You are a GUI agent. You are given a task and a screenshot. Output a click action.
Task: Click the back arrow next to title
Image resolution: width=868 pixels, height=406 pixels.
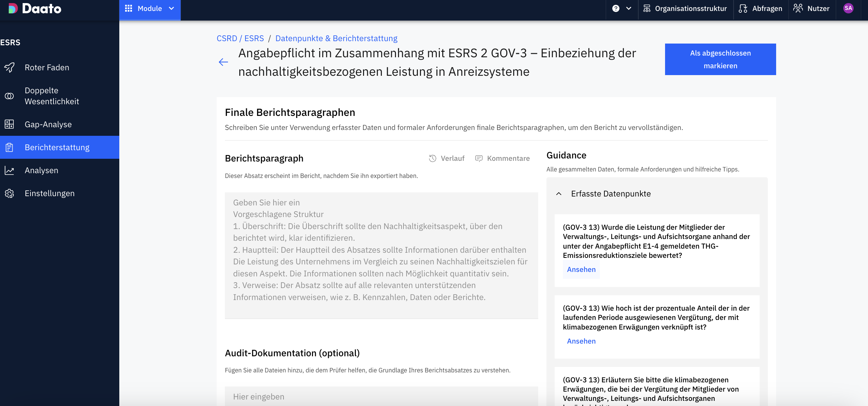[224, 62]
